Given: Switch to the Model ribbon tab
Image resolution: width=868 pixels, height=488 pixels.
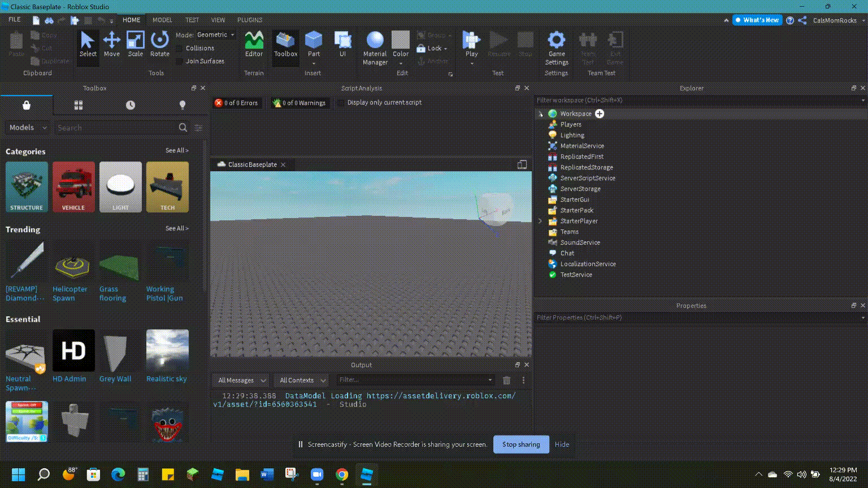Looking at the screenshot, I should (162, 20).
